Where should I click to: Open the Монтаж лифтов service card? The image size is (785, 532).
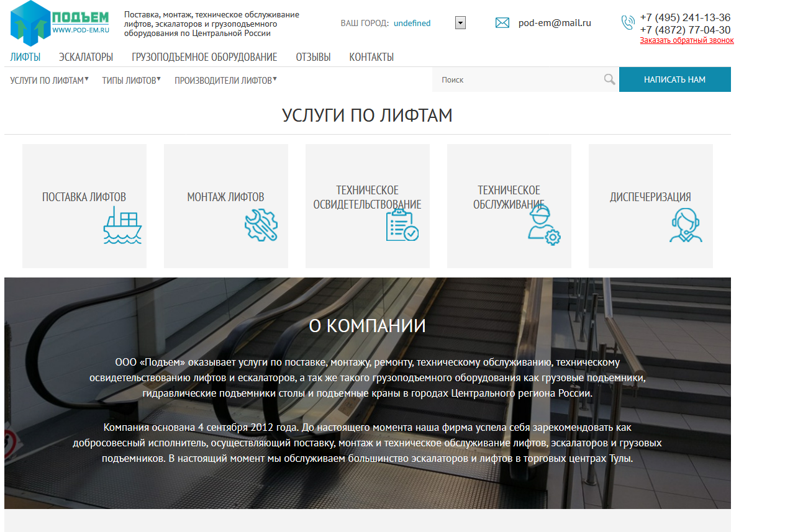coord(226,206)
